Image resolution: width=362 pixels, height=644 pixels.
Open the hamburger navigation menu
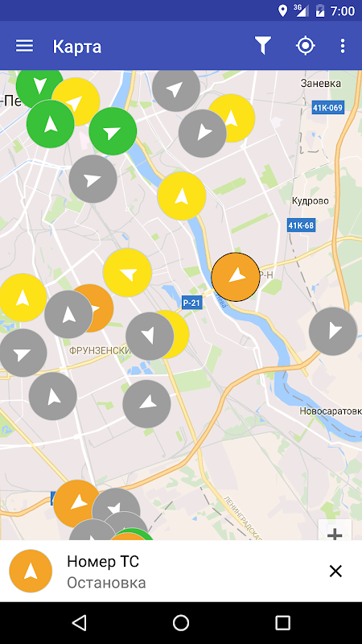point(25,46)
